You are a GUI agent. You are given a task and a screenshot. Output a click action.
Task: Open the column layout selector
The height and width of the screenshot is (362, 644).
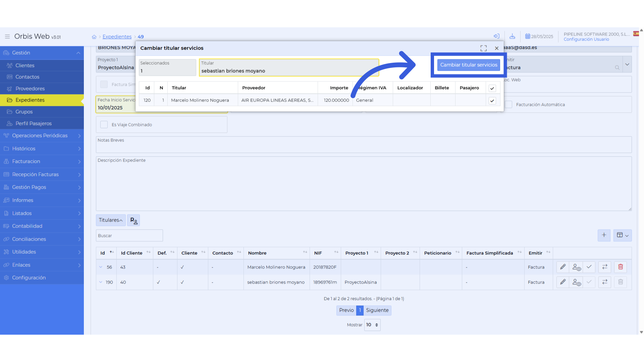pyautogui.click(x=623, y=235)
